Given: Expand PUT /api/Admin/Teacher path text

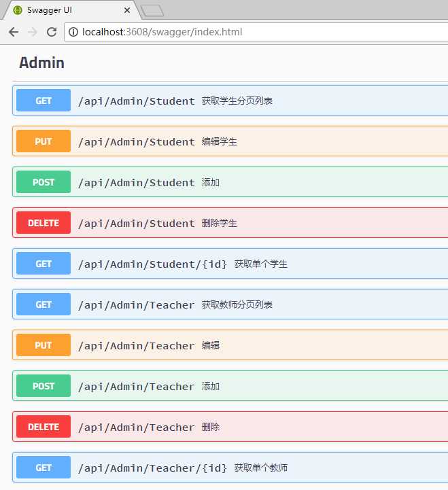Looking at the screenshot, I should (x=137, y=346).
